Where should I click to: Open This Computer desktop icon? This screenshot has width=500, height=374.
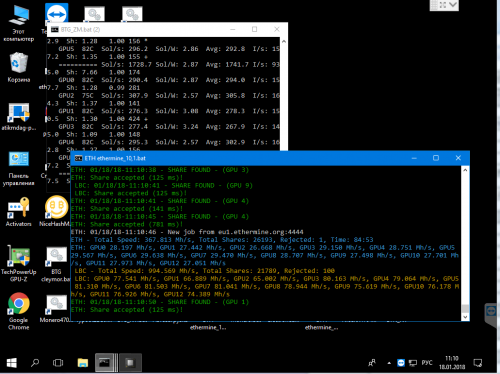(x=19, y=23)
